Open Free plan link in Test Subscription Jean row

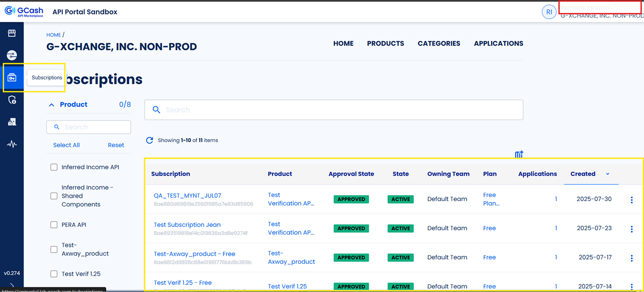(489, 228)
